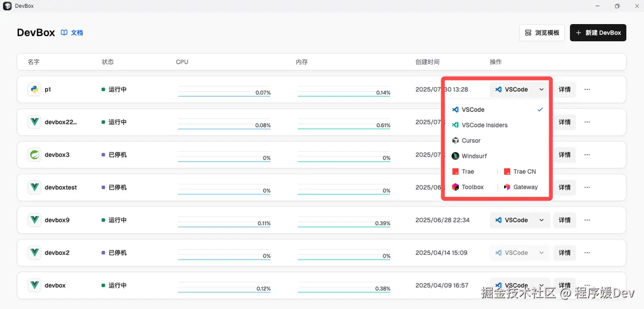Click the name devbox3 in the list
Image resolution: width=644 pixels, height=309 pixels.
click(57, 155)
